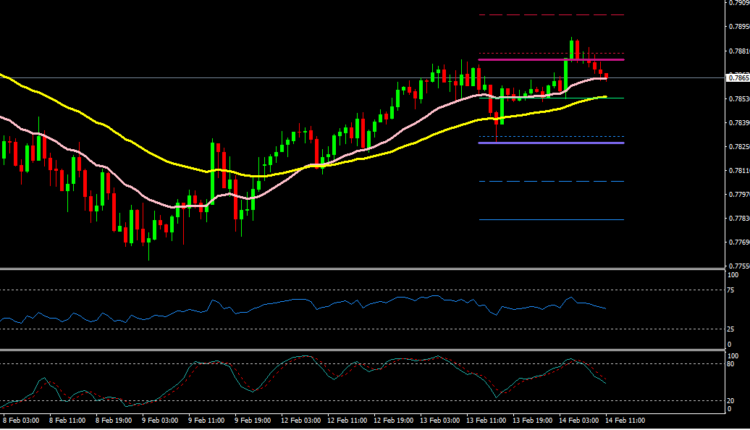This screenshot has height=430, width=750.
Task: Click the 0.7769 price axis label
Action: coord(736,242)
